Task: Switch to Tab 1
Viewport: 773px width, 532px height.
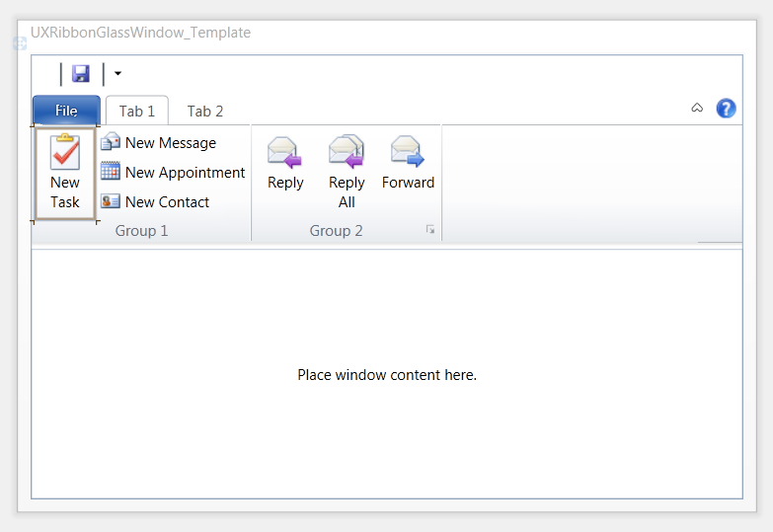Action: 137,111
